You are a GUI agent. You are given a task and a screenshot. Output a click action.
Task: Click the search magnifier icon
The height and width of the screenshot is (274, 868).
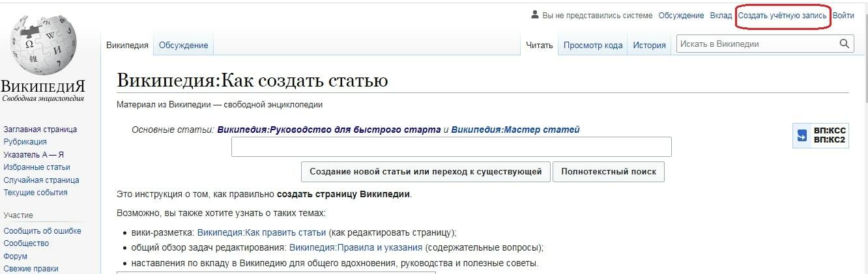(845, 44)
